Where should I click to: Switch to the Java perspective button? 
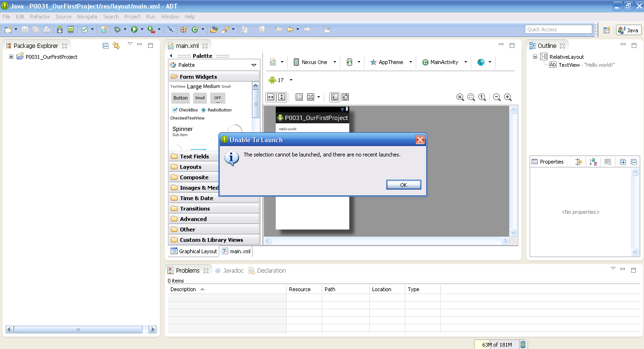[x=628, y=30]
